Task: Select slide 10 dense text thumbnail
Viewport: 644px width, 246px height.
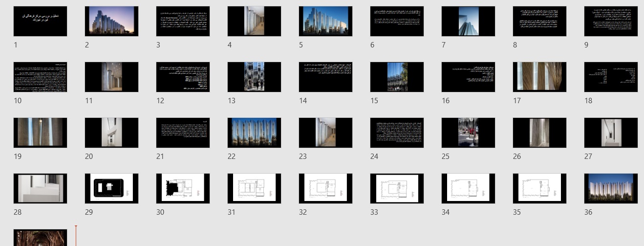Action: click(40, 77)
